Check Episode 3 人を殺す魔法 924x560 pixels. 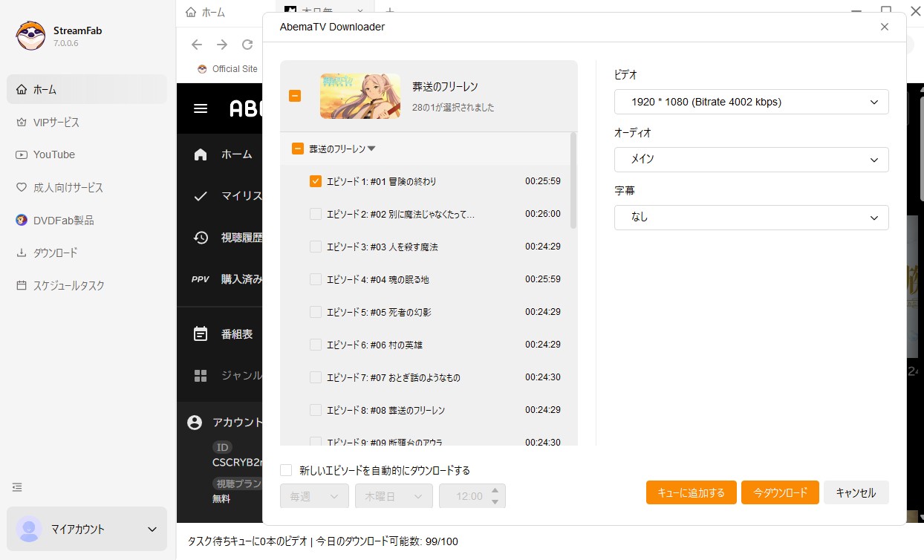(x=316, y=247)
